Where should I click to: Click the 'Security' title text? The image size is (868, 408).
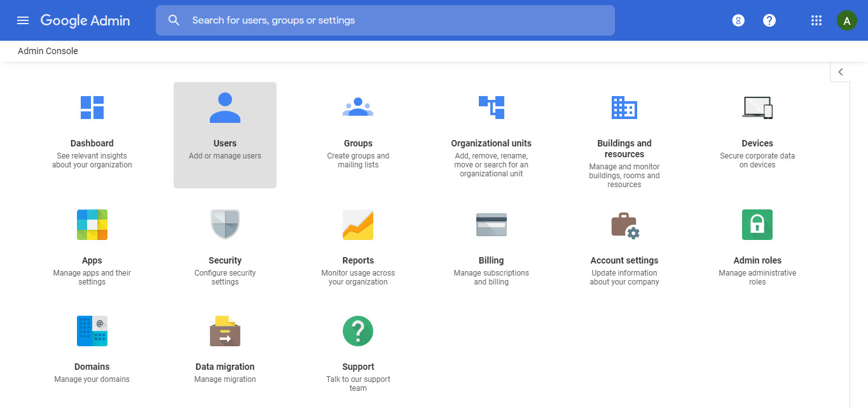coord(225,260)
